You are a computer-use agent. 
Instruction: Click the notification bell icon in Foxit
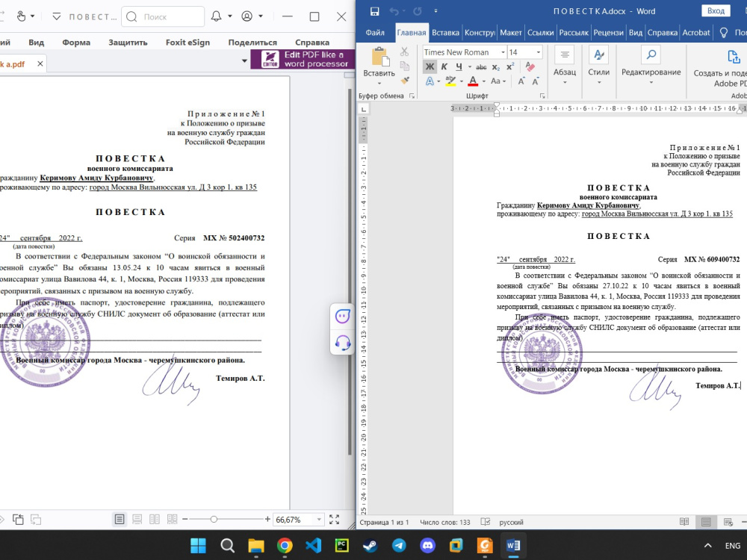click(x=217, y=16)
